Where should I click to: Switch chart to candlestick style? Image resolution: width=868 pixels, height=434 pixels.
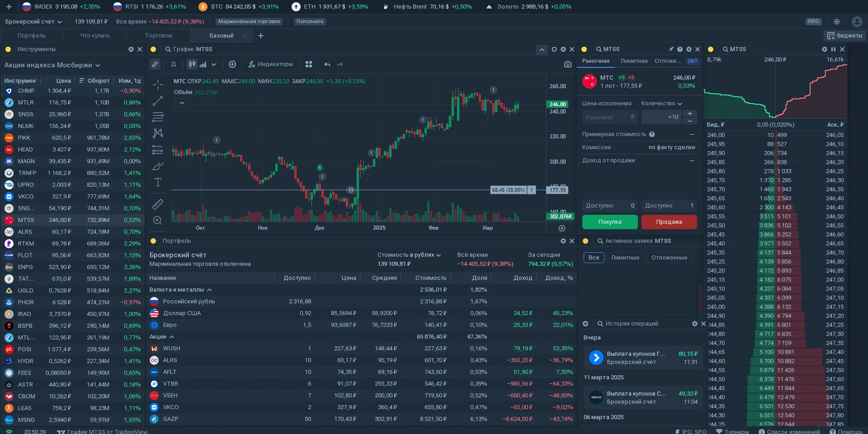(192, 65)
